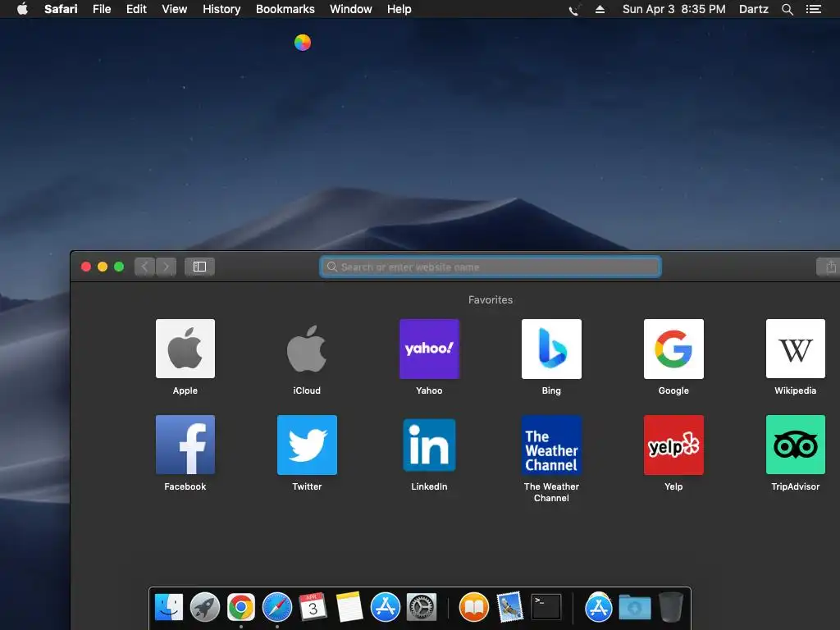Open Launchpad rocket icon in Dock
The width and height of the screenshot is (840, 630).
[204, 607]
